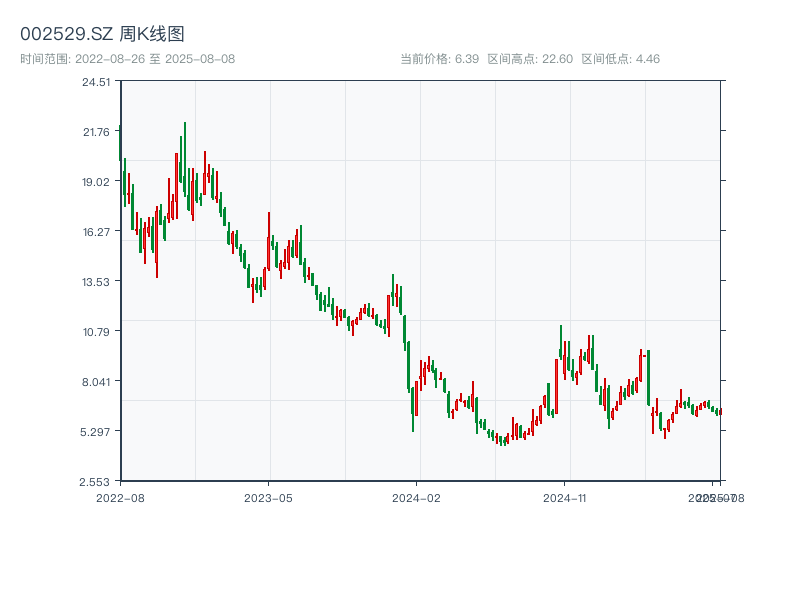
Task: Click the 8.041 price axis label
Action: click(96, 382)
